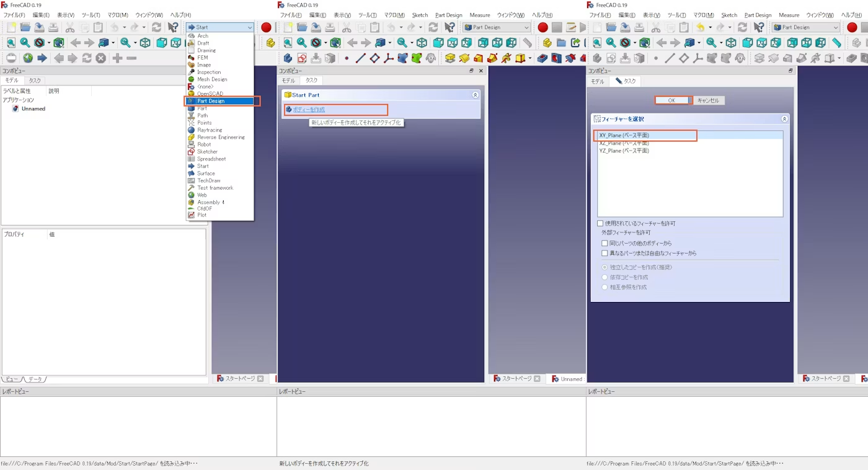868x470 pixels.
Task: Click the local coordinate system icon in the middle window
Action: point(389,58)
